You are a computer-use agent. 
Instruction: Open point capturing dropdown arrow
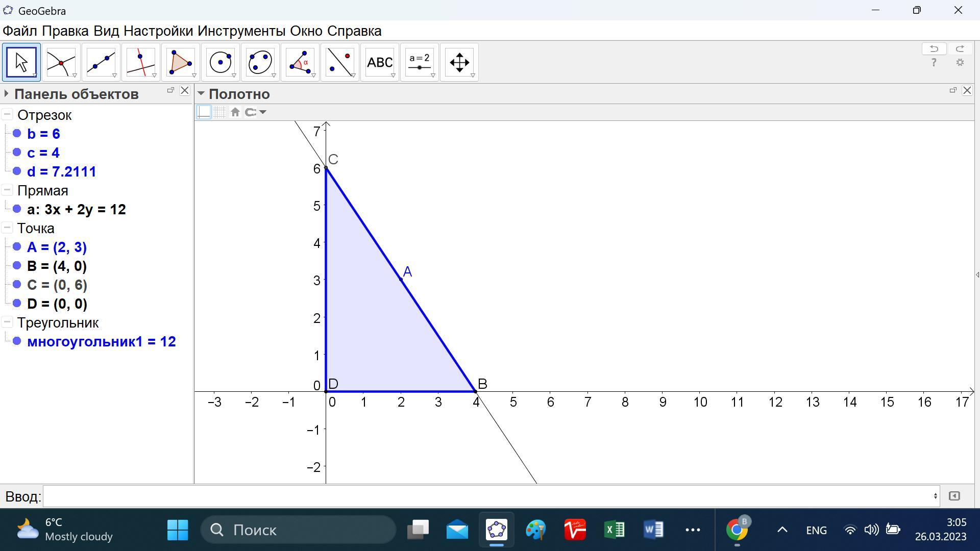[x=263, y=112]
